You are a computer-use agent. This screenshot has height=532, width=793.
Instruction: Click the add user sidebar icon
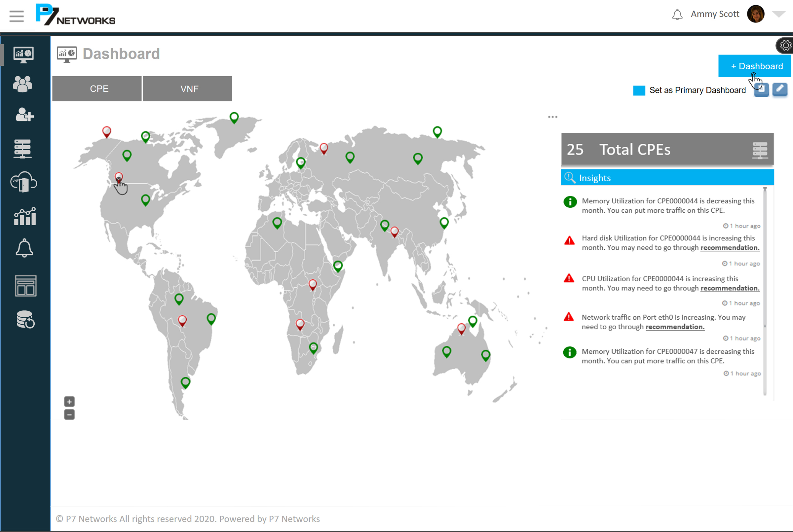pyautogui.click(x=24, y=115)
